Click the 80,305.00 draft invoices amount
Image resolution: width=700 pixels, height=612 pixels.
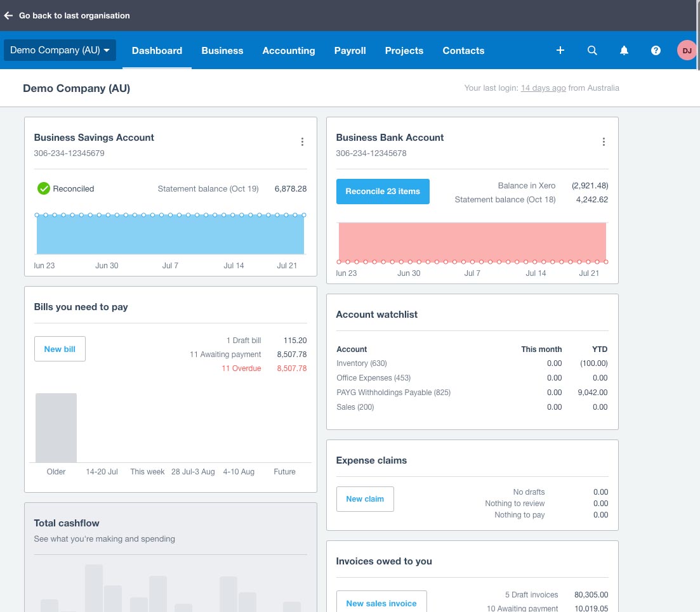click(591, 595)
